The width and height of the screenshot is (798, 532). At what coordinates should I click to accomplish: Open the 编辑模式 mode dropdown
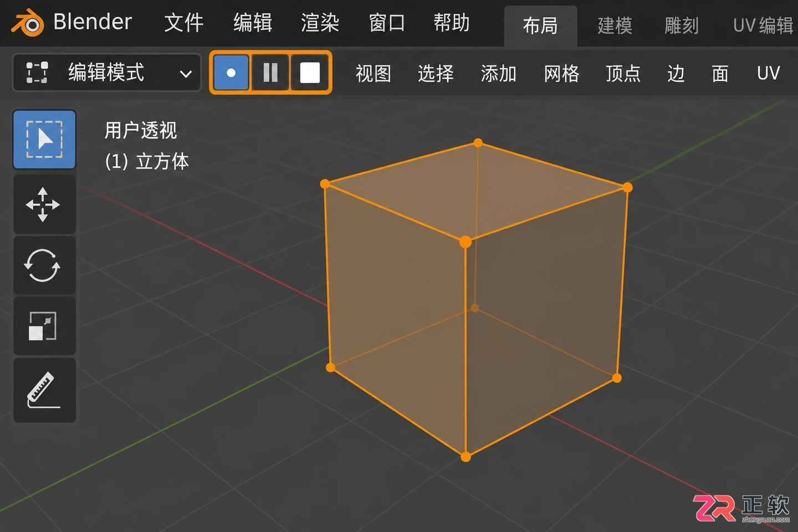pyautogui.click(x=106, y=73)
